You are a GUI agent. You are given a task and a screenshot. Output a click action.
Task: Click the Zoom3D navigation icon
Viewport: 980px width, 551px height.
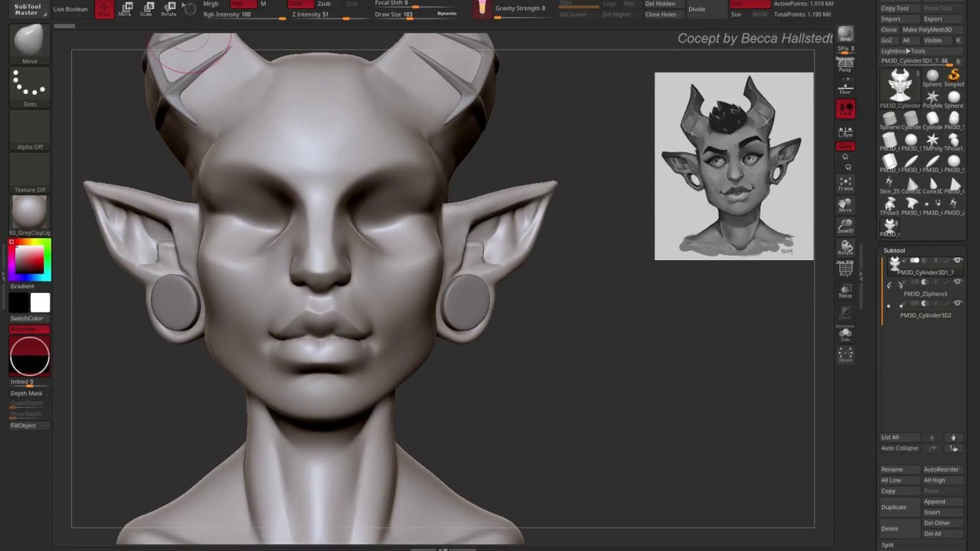pos(845,227)
